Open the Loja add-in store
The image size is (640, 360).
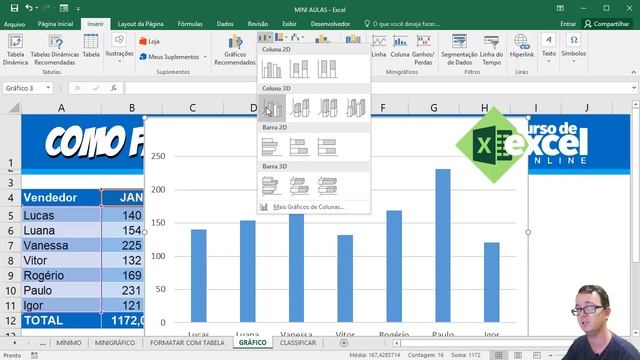tap(149, 41)
